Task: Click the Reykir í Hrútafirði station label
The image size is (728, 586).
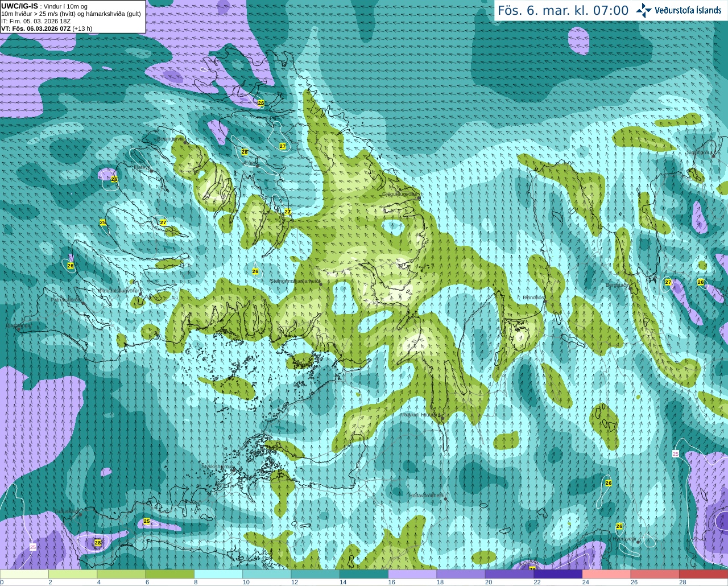Action: (421, 415)
